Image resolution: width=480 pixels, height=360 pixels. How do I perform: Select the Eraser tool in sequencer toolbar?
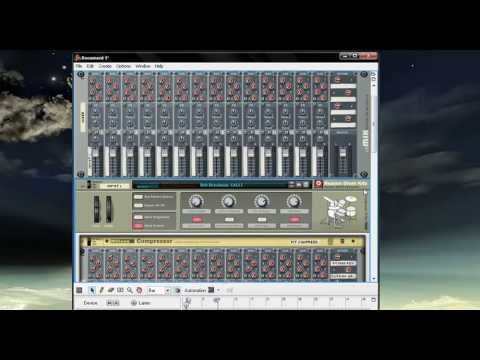[111, 290]
